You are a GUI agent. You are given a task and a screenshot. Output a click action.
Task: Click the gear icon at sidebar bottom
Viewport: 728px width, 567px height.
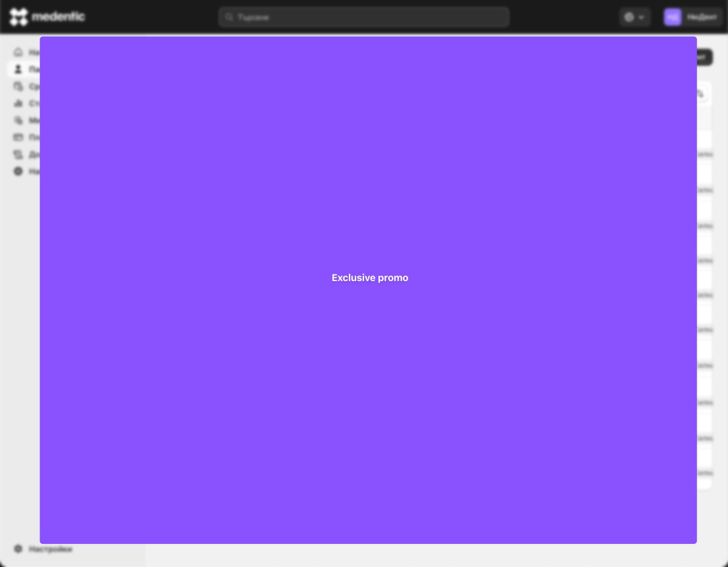coord(18,549)
